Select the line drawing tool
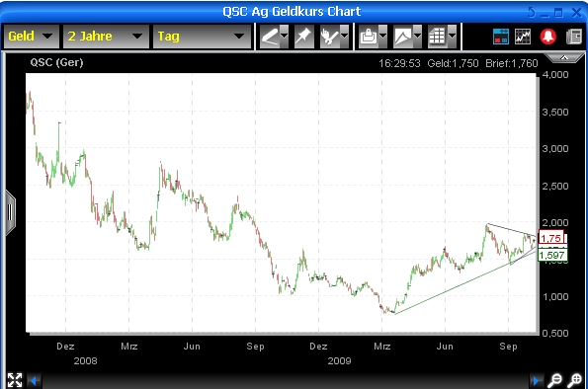Screen dimensions: 588x389 [x=270, y=37]
